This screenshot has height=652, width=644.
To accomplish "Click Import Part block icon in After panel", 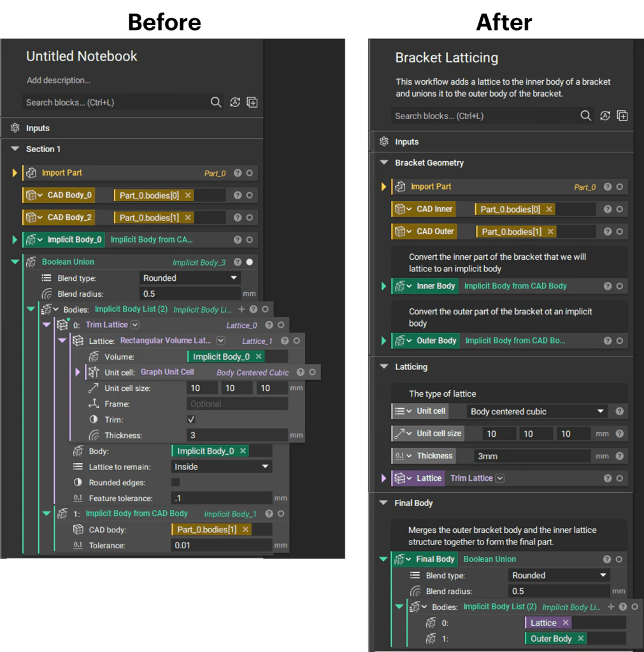I will [x=400, y=187].
